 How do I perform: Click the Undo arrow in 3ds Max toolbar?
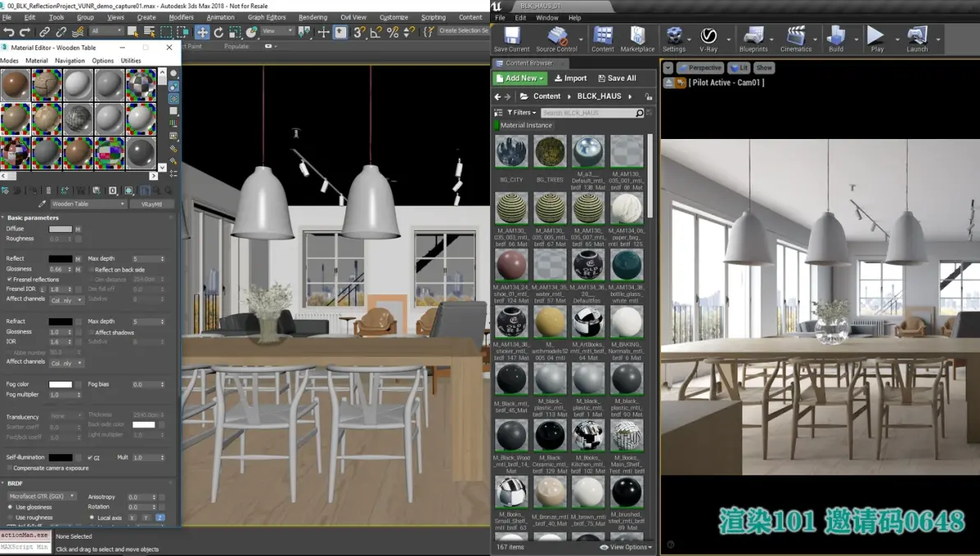(9, 31)
